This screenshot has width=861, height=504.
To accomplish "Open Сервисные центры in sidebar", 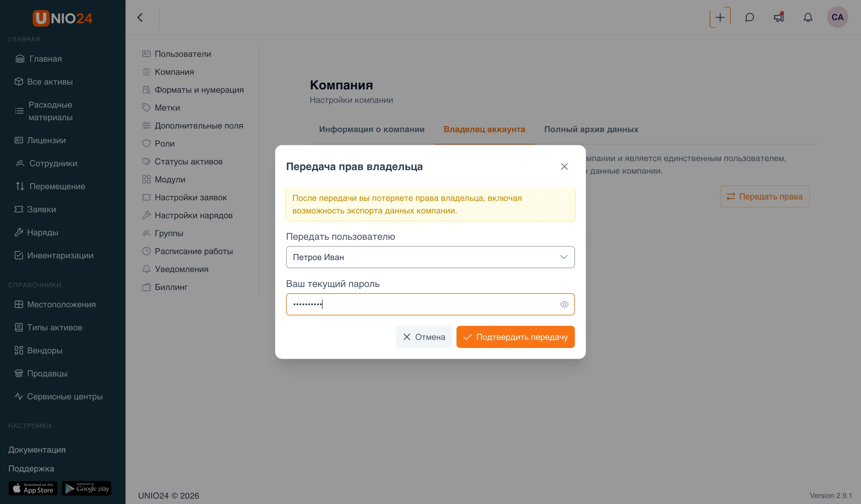I will pyautogui.click(x=58, y=396).
